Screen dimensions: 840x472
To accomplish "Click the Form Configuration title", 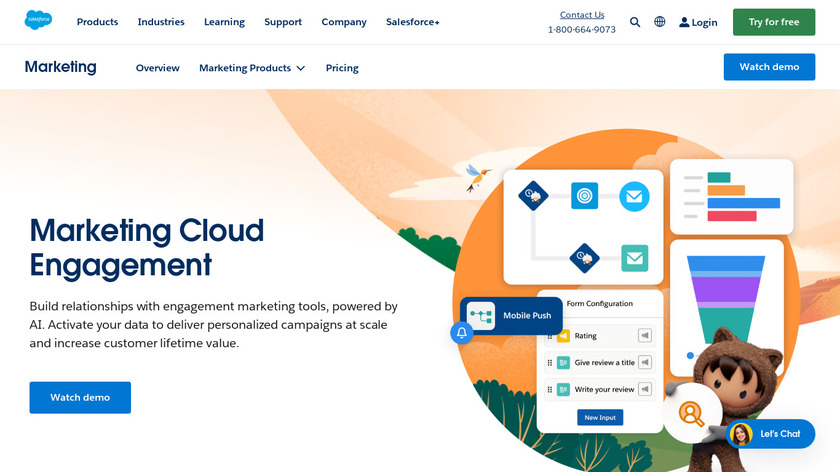I will coord(599,304).
